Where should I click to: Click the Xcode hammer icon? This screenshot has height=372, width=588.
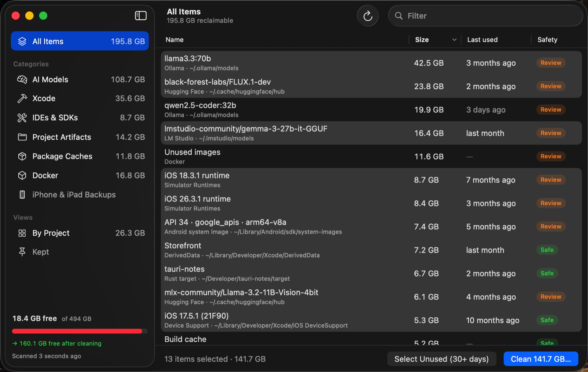[22, 99]
